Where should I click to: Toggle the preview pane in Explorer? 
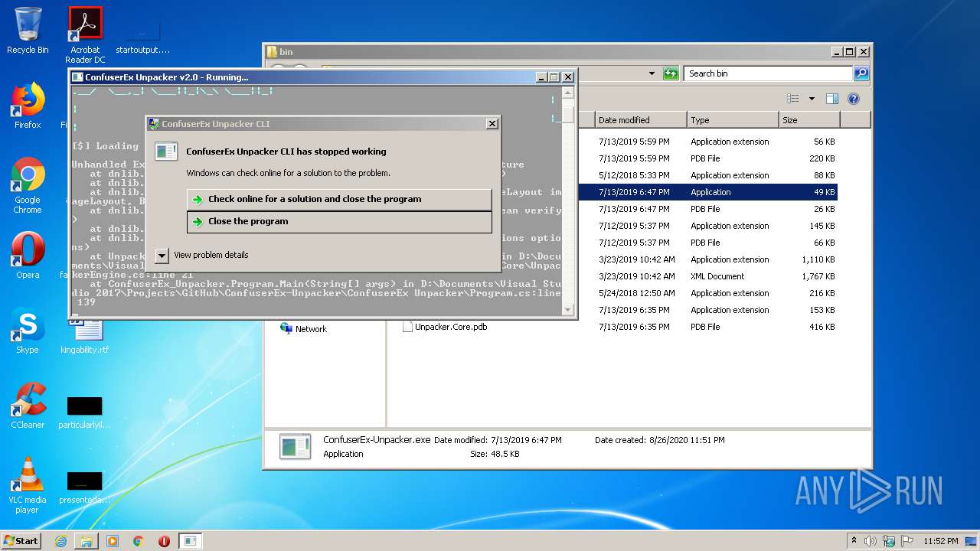tap(832, 99)
